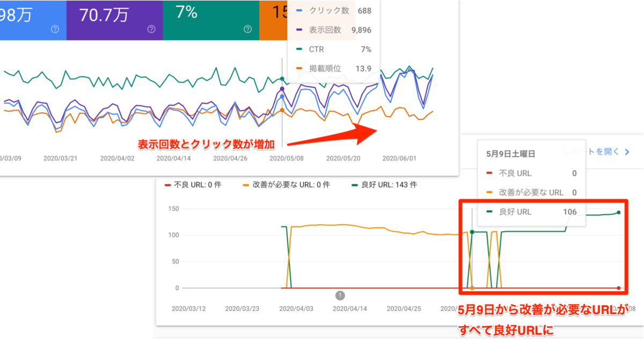Click the red endpoint of the 不良 URL line
644x339 pixels.
619,288
